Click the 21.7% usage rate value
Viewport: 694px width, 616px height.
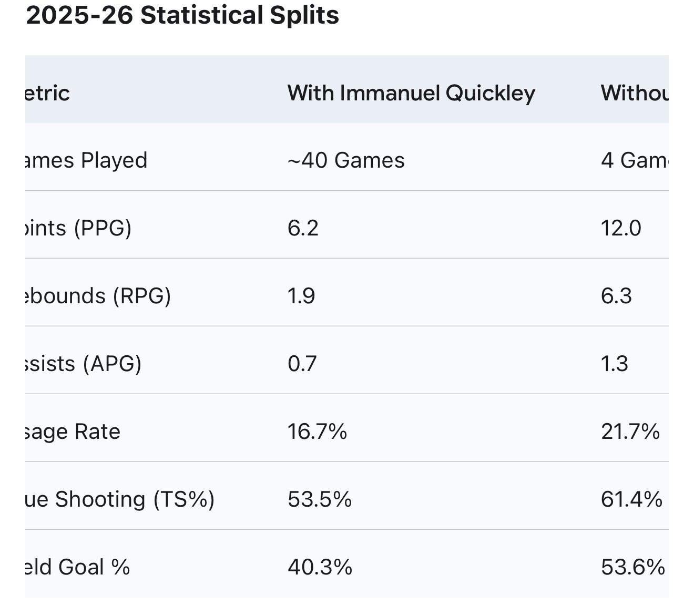630,432
